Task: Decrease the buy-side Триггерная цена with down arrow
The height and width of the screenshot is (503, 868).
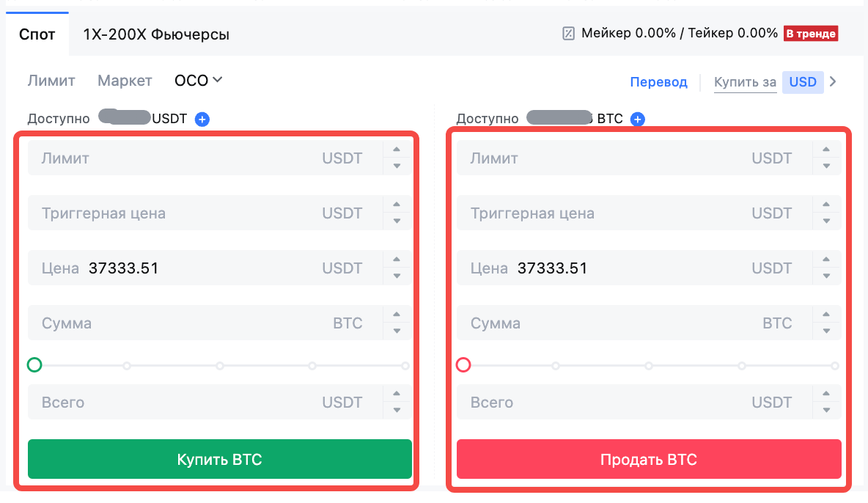Action: [x=397, y=221]
